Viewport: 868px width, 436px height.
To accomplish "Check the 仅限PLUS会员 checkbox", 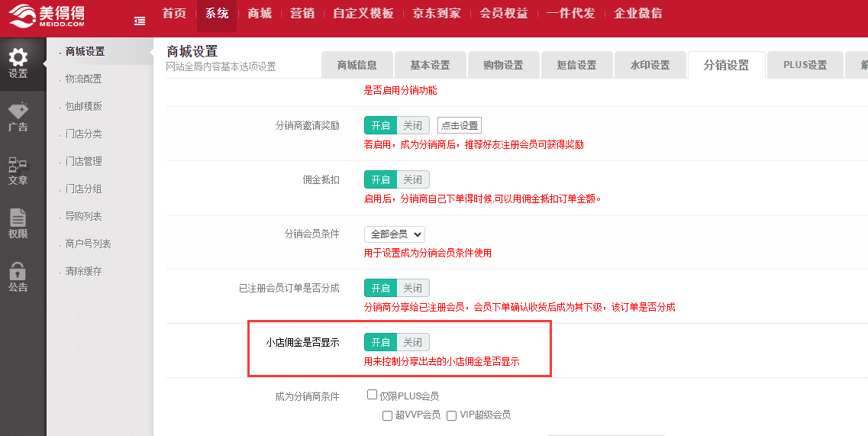I will pyautogui.click(x=372, y=395).
